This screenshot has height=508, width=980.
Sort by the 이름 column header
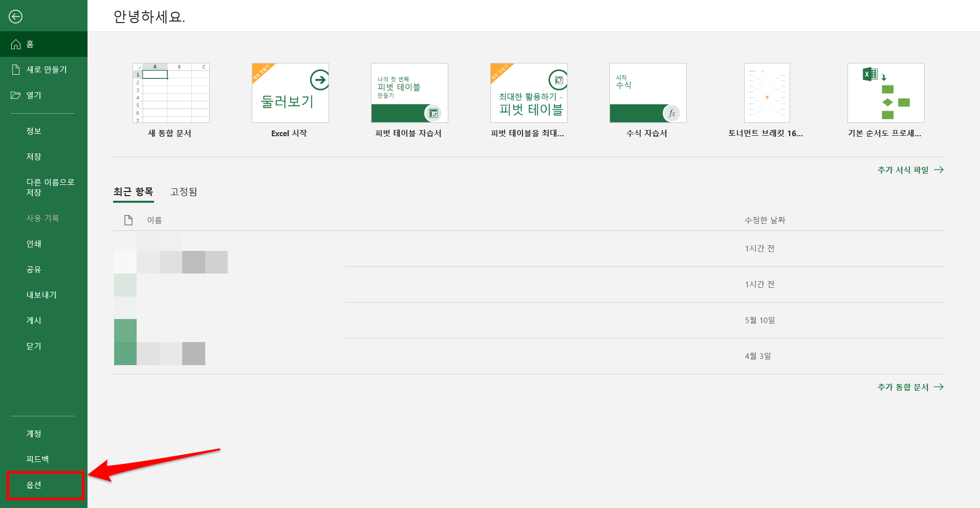(155, 220)
